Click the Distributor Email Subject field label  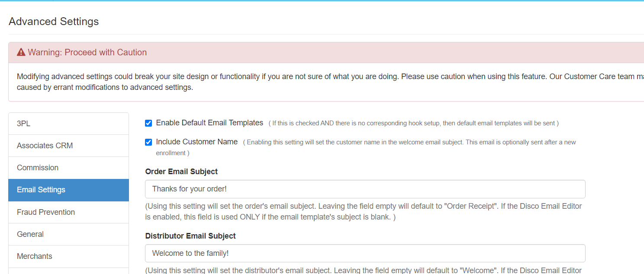(190, 236)
